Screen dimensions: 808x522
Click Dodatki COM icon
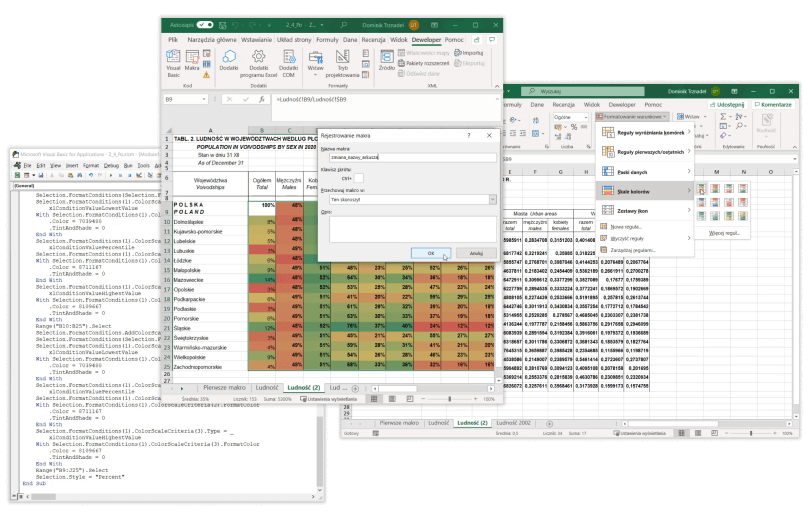point(287,65)
